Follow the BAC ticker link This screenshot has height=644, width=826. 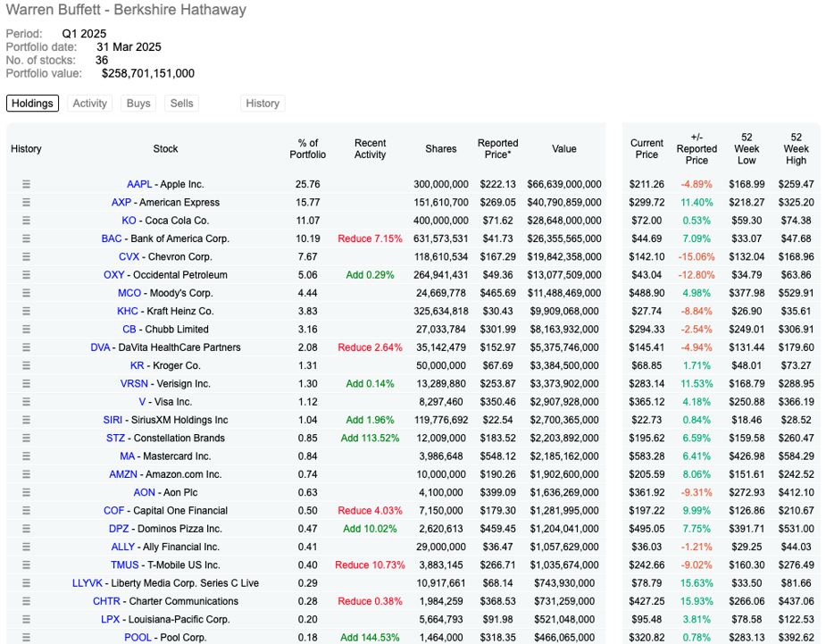pyautogui.click(x=113, y=238)
